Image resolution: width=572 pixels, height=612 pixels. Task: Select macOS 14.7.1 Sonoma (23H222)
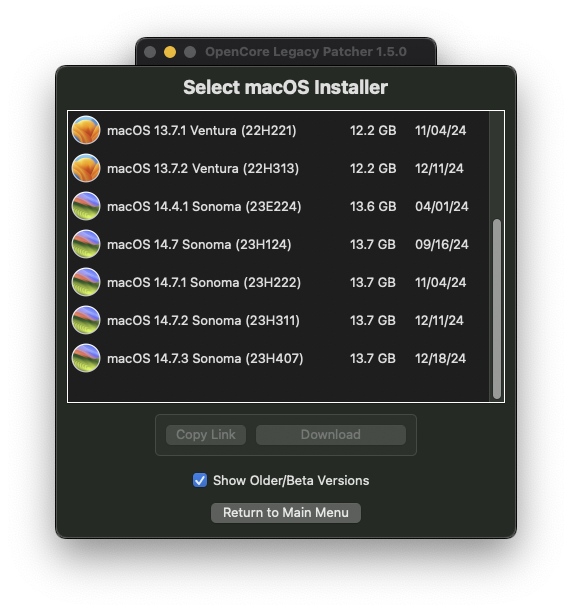pos(279,282)
